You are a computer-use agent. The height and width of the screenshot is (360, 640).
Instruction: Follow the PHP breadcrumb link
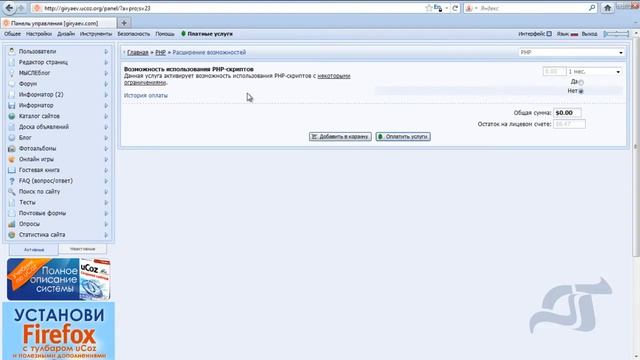coord(160,52)
